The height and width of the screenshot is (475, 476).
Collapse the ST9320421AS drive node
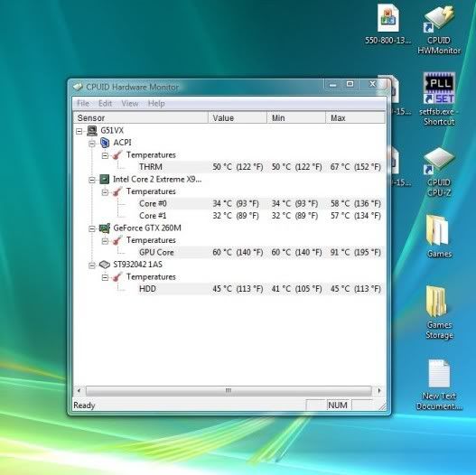click(92, 265)
